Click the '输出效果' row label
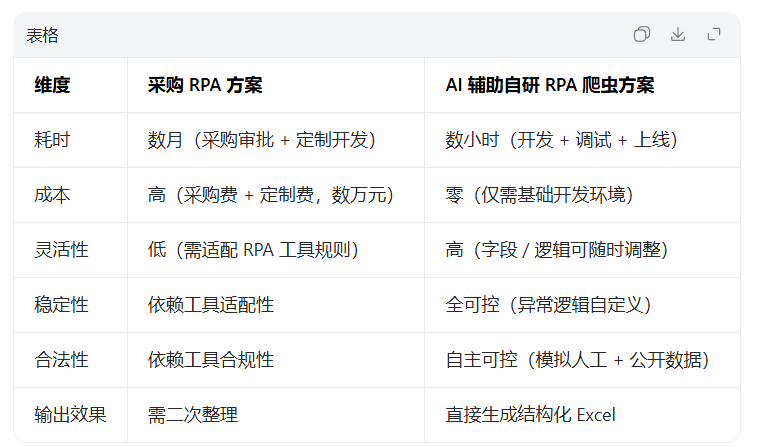Screen dimensions: 780x447 [x=70, y=415]
